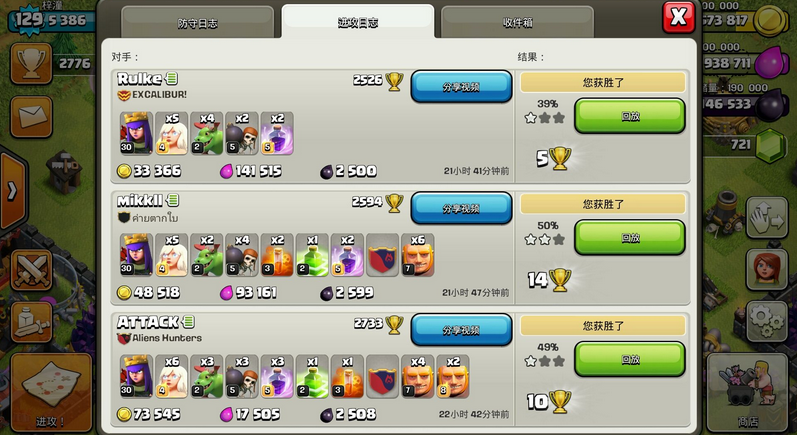Image resolution: width=797 pixels, height=435 pixels.
Task: Switch to the 防守日志 tab
Action: click(198, 22)
